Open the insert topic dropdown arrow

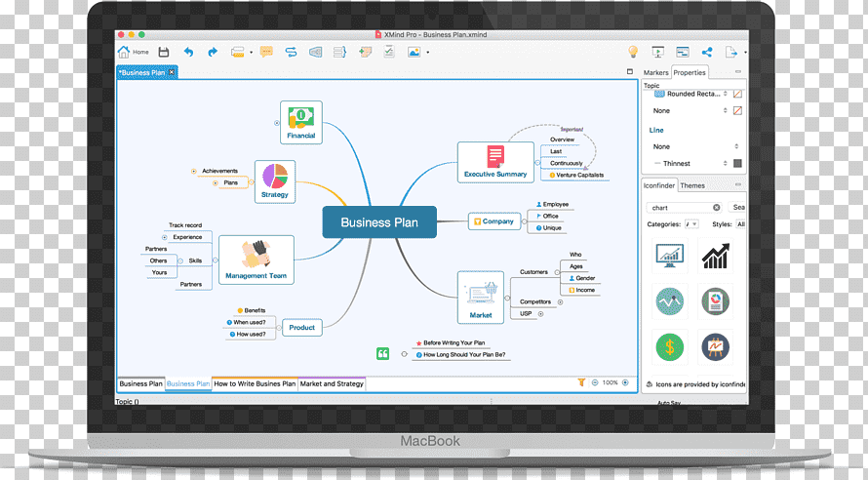pyautogui.click(x=251, y=53)
